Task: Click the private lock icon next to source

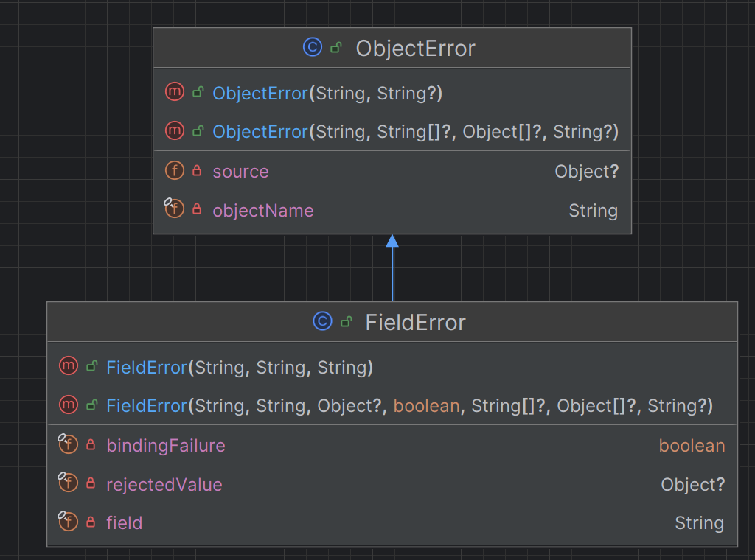Action: pos(197,171)
